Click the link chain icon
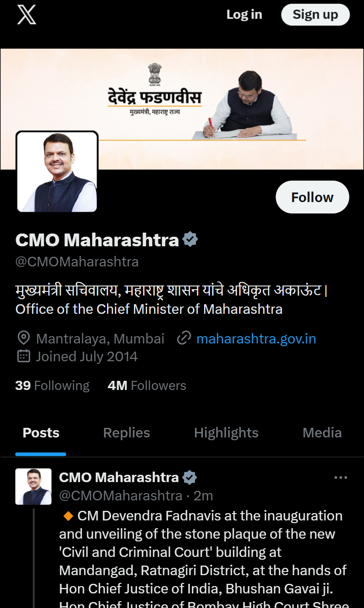Image resolution: width=364 pixels, height=608 pixels. point(184,338)
